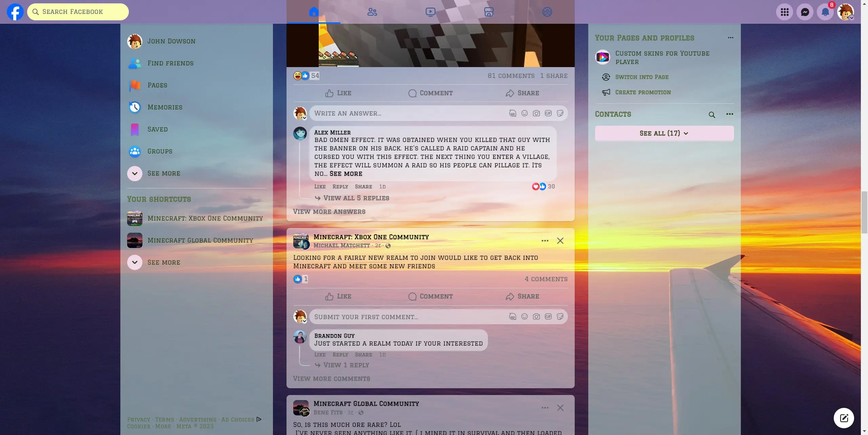Open Pages in left sidebar
This screenshot has height=435, width=868.
click(x=197, y=85)
